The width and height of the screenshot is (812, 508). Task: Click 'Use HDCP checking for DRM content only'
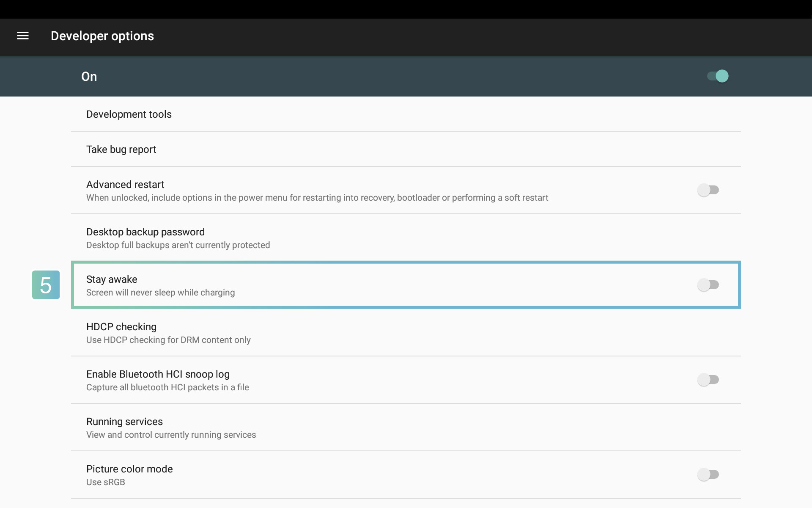pyautogui.click(x=168, y=340)
